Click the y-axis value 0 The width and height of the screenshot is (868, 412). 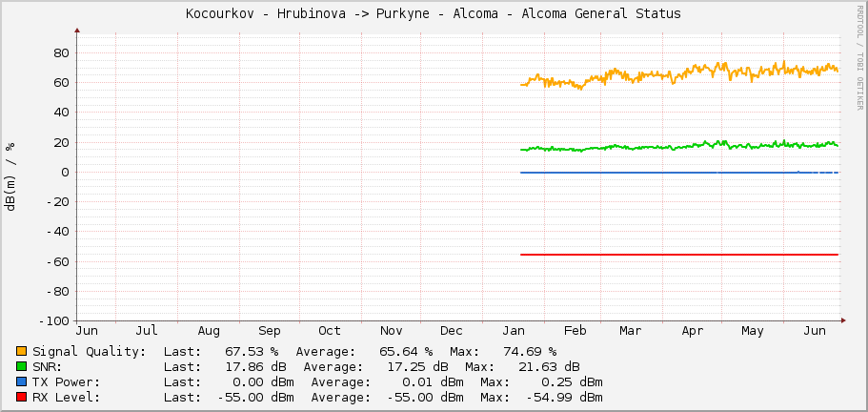pyautogui.click(x=66, y=173)
